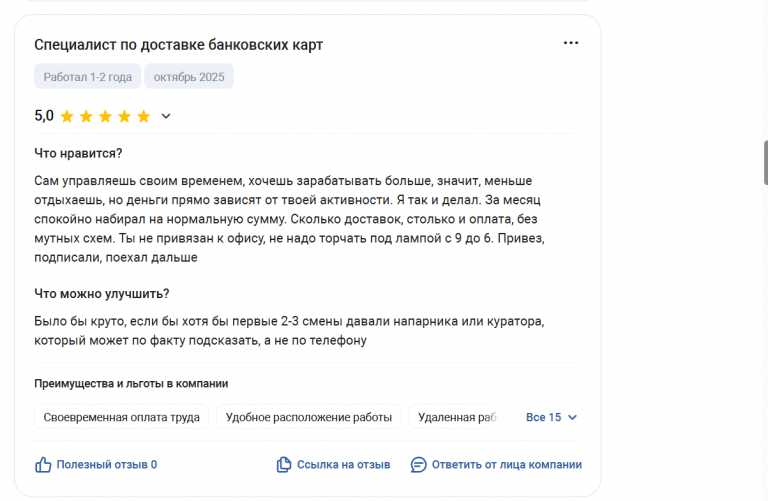Click the partially visible 'Удаленная работа' tag
The image size is (768, 501).
click(x=456, y=417)
